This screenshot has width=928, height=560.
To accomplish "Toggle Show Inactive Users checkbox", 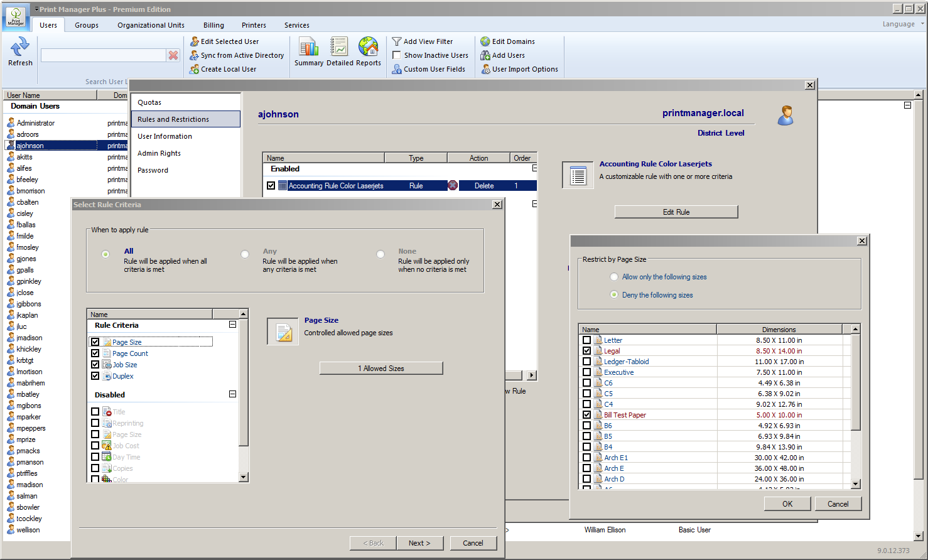I will point(397,55).
